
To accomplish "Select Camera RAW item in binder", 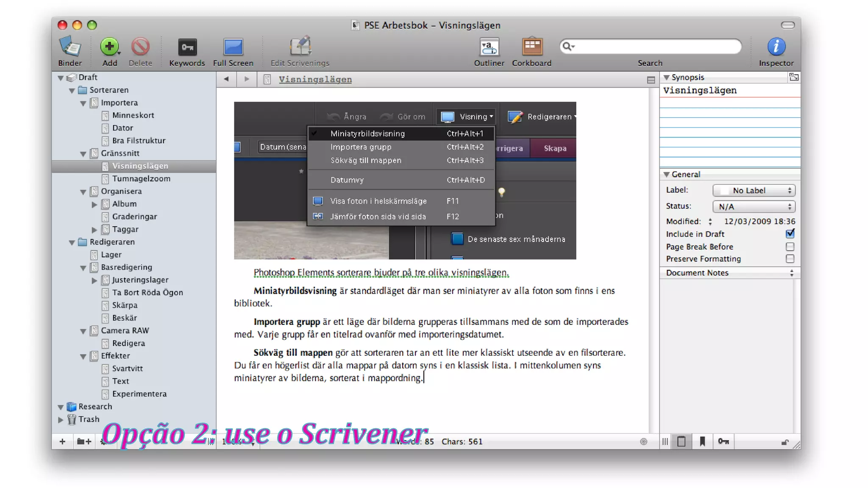I will (125, 330).
